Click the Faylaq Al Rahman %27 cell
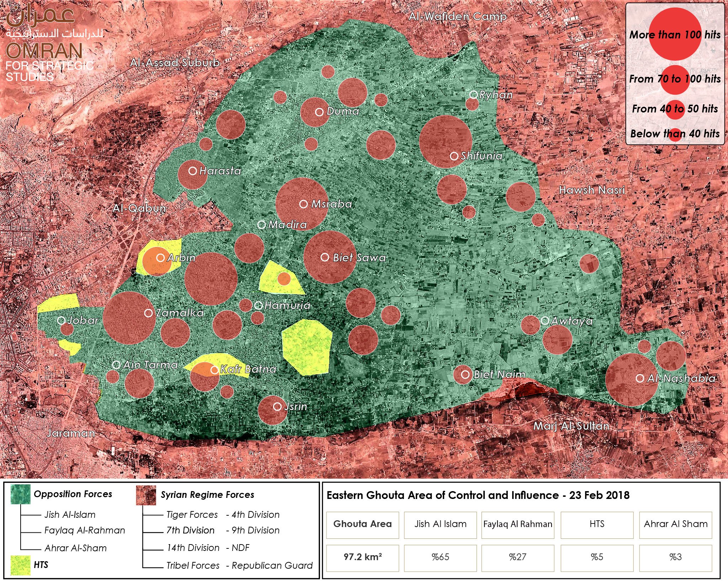This screenshot has width=728, height=584. [x=517, y=557]
